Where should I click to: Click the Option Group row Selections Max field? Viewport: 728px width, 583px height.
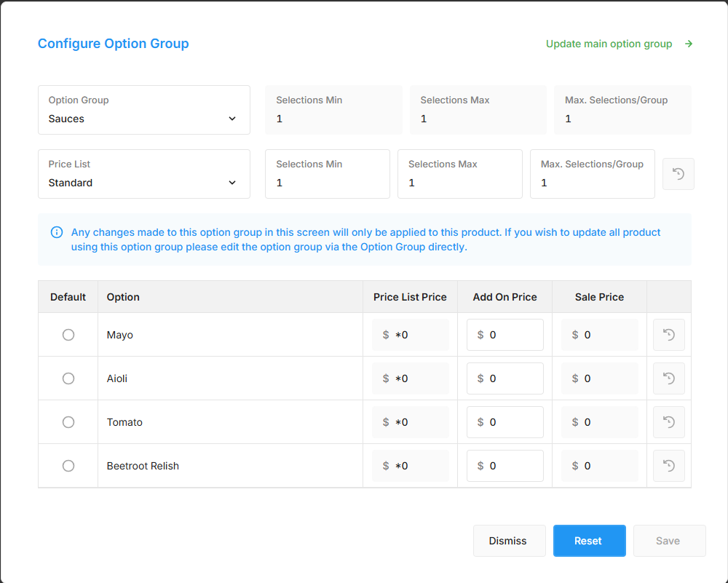[478, 110]
